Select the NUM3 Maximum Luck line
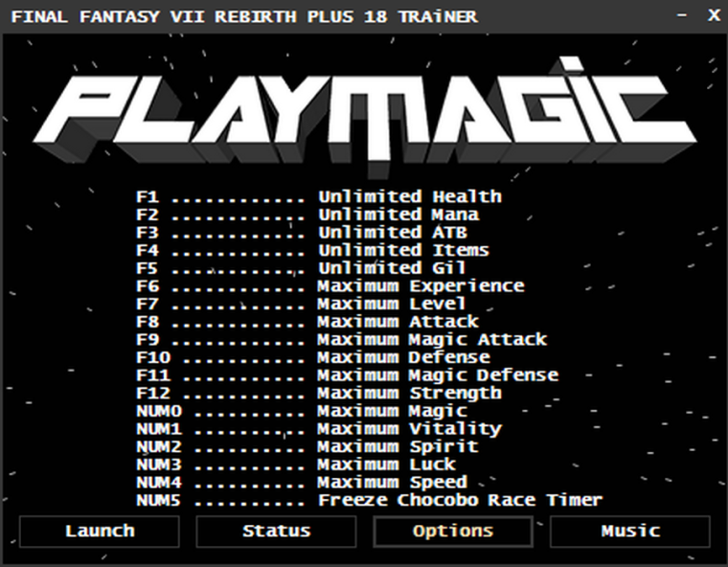Viewport: 728px width, 567px height. (296, 465)
